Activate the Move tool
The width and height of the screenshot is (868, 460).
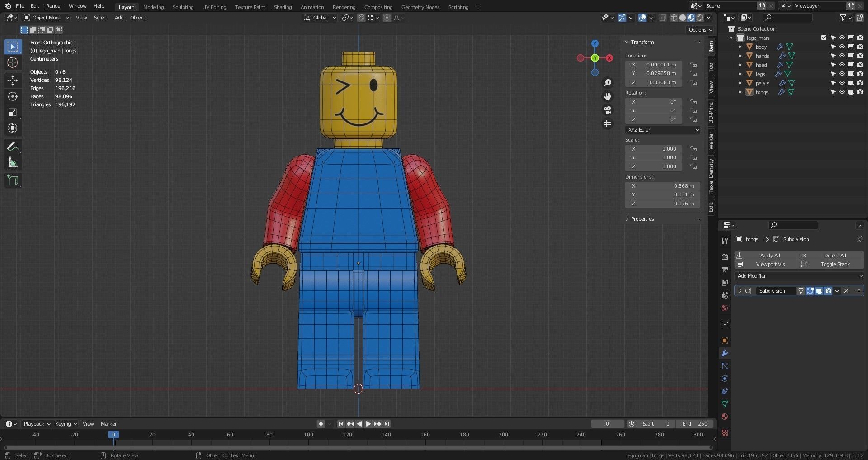pos(13,81)
